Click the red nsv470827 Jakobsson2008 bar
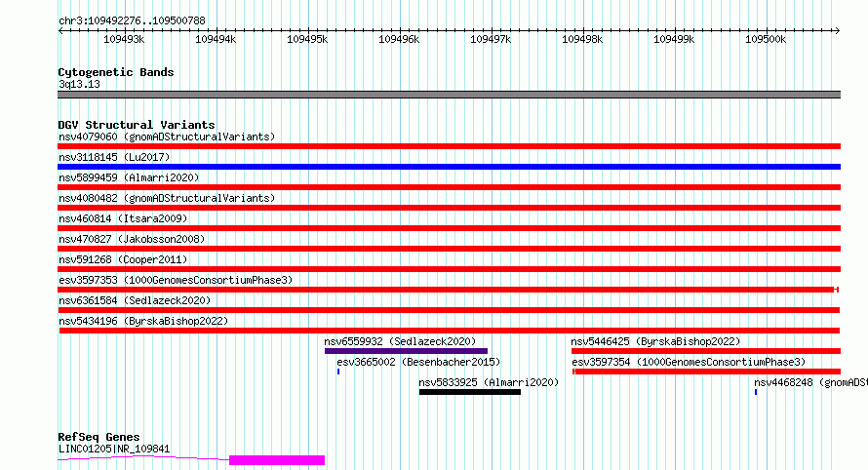 449,249
